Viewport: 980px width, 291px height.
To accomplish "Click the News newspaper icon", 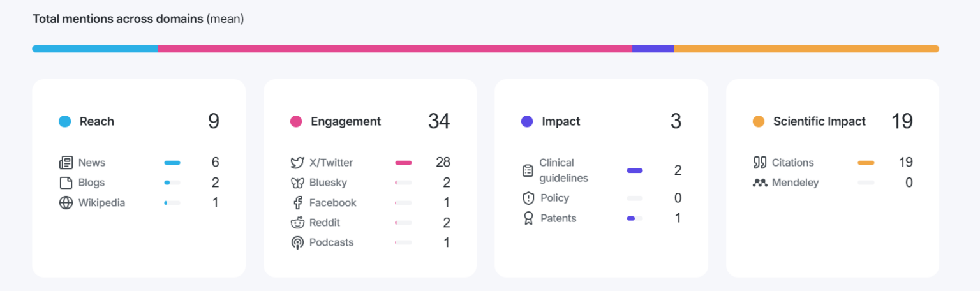I will click(x=66, y=163).
